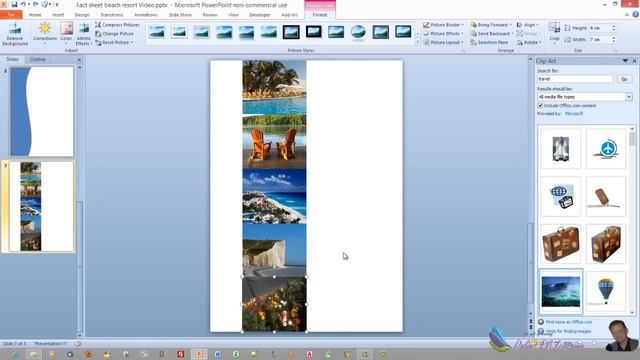This screenshot has height=360, width=640.
Task: Click the Go search button
Action: 624,79
